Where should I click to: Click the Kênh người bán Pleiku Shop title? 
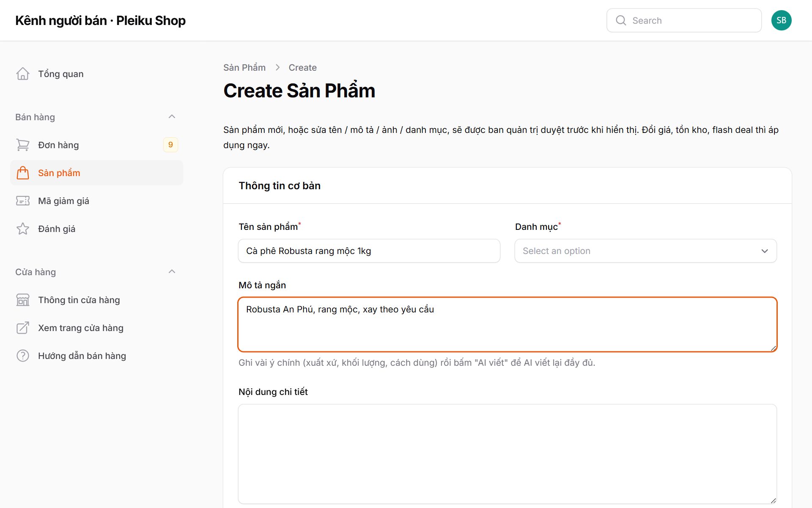tap(100, 20)
